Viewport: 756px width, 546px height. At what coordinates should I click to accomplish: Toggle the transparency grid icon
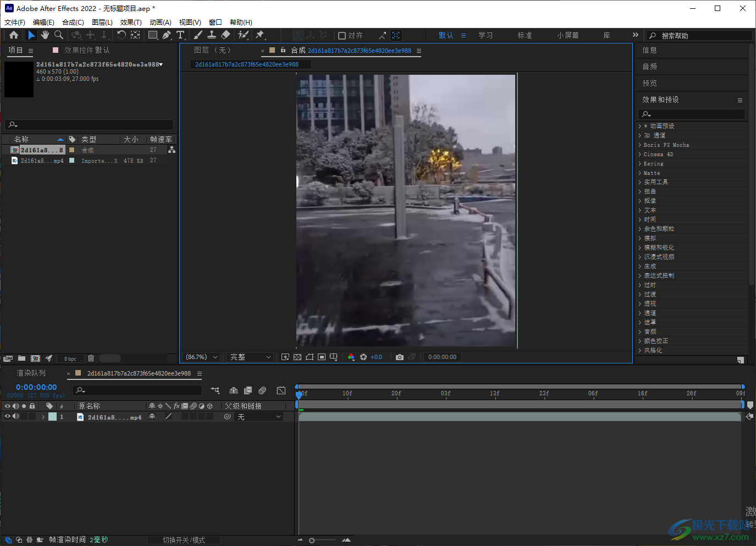click(297, 357)
